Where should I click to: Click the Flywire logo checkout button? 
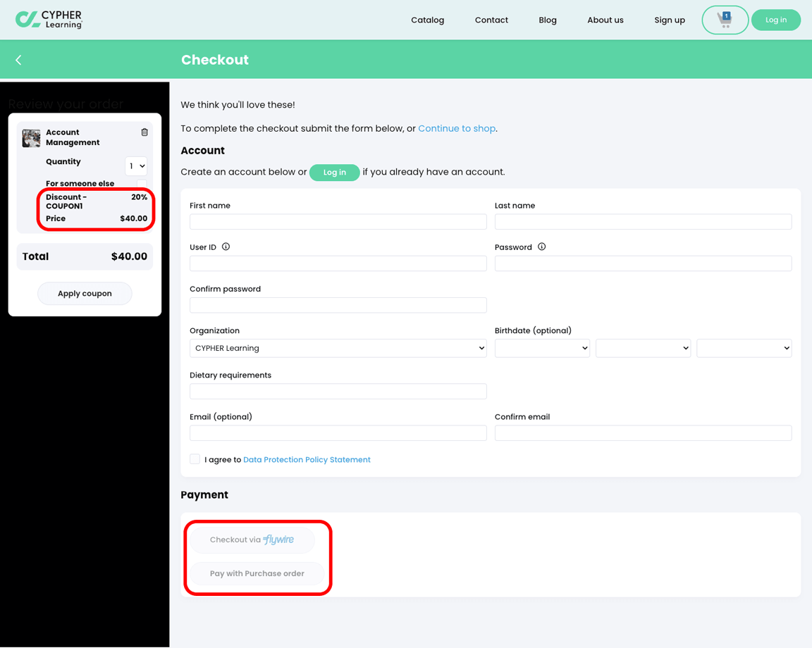(252, 540)
